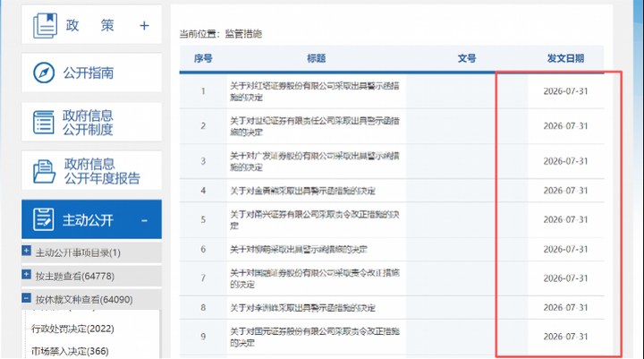This screenshot has width=644, height=359.
Task: Click the 文号 column header
Action: pyautogui.click(x=467, y=58)
